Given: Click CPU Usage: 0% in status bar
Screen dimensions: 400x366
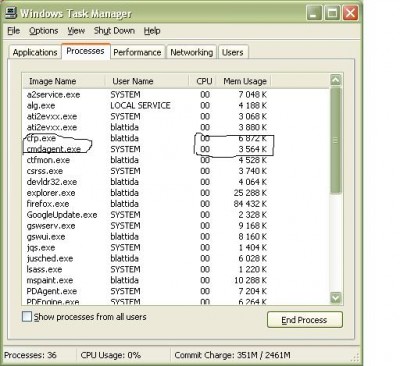Looking at the screenshot, I should [x=110, y=355].
